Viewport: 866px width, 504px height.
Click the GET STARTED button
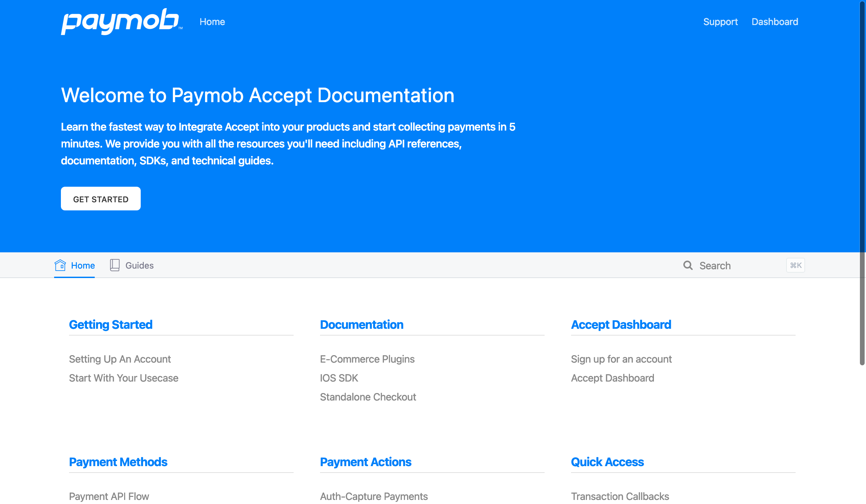pos(101,199)
